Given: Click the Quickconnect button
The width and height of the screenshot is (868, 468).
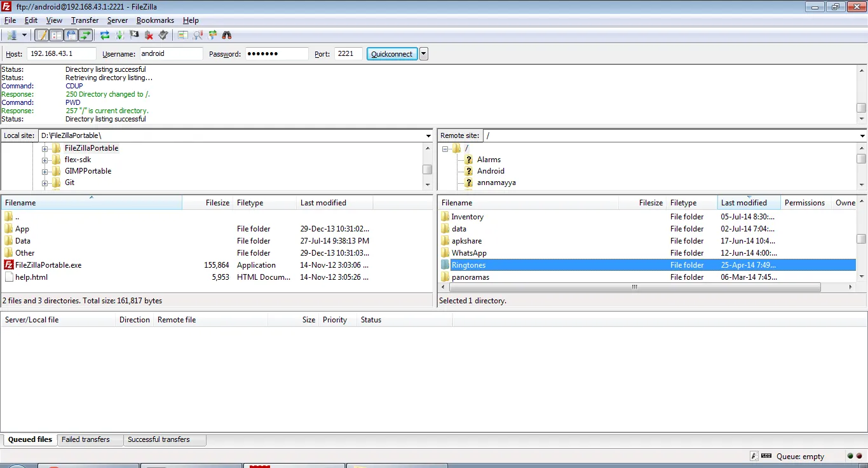Looking at the screenshot, I should click(391, 53).
